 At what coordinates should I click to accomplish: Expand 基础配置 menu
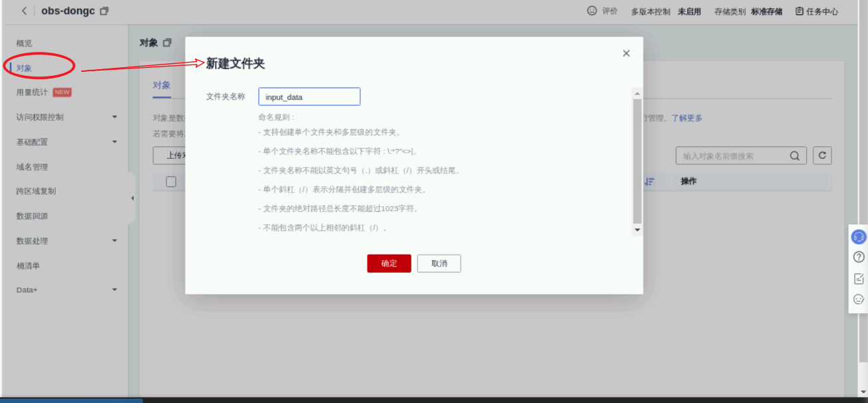(x=114, y=142)
